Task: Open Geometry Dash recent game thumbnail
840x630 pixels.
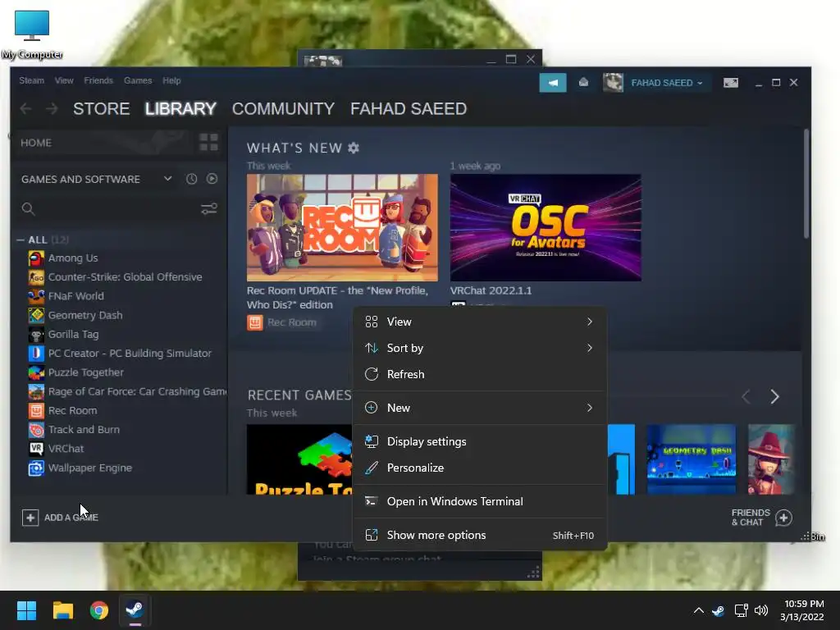Action: click(x=691, y=459)
